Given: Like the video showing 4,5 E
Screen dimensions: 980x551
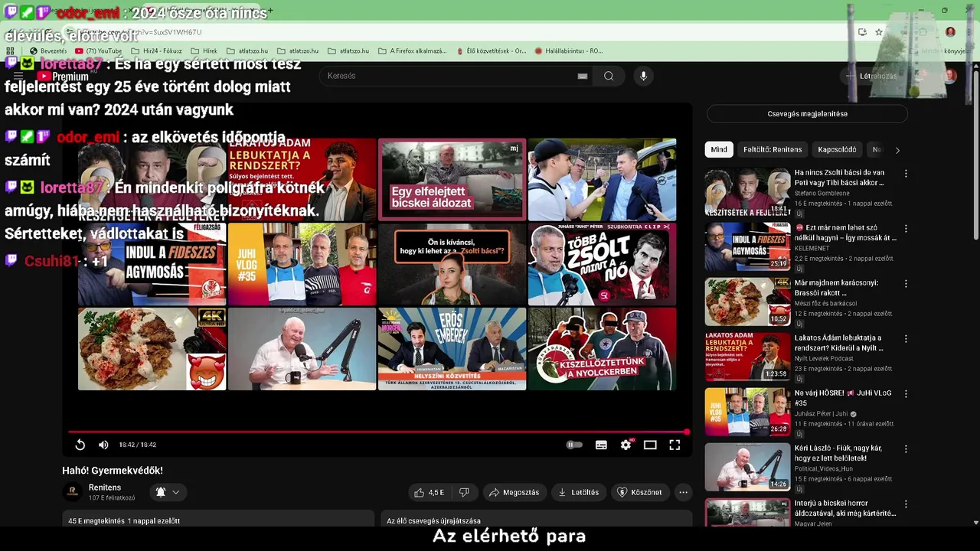Looking at the screenshot, I should coord(429,492).
